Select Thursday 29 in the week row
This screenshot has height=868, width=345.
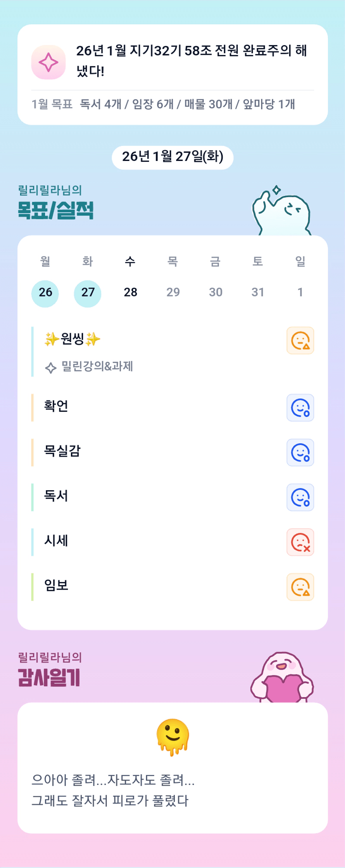tap(173, 293)
